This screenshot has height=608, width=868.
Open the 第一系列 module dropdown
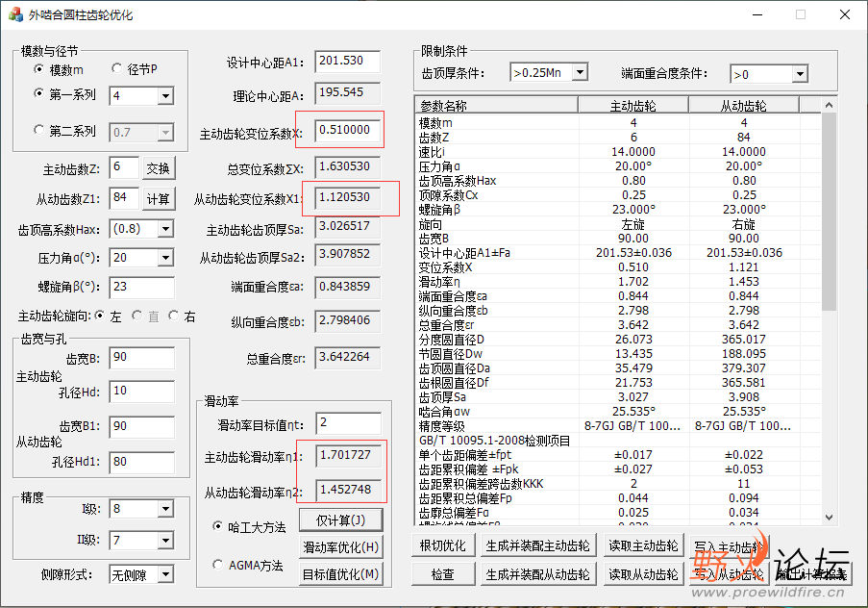click(x=165, y=96)
